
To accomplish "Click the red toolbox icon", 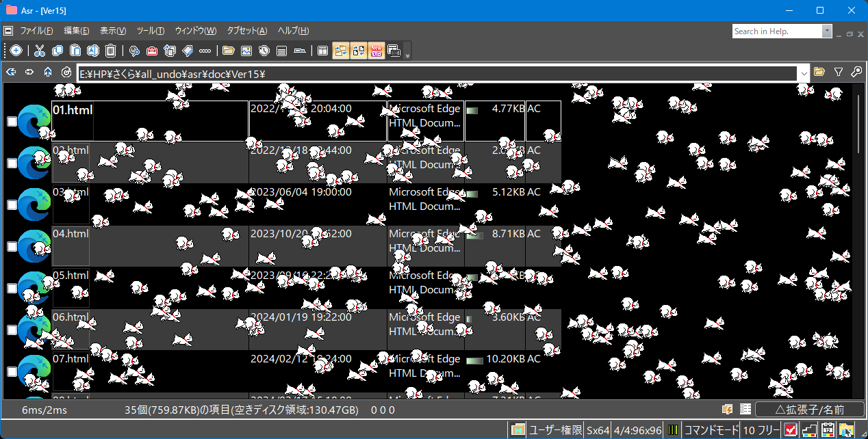I will (152, 51).
